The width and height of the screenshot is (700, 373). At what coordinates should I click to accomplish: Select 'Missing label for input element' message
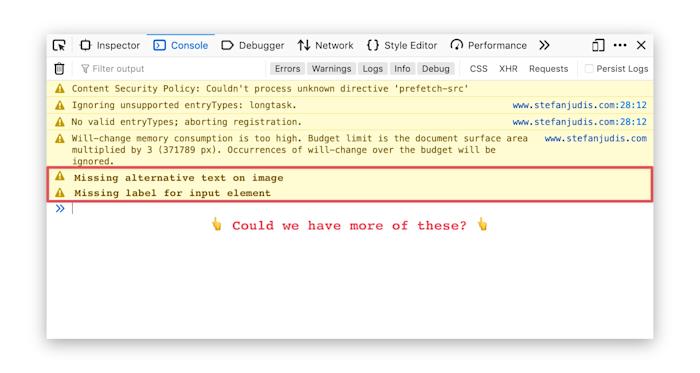click(x=172, y=193)
